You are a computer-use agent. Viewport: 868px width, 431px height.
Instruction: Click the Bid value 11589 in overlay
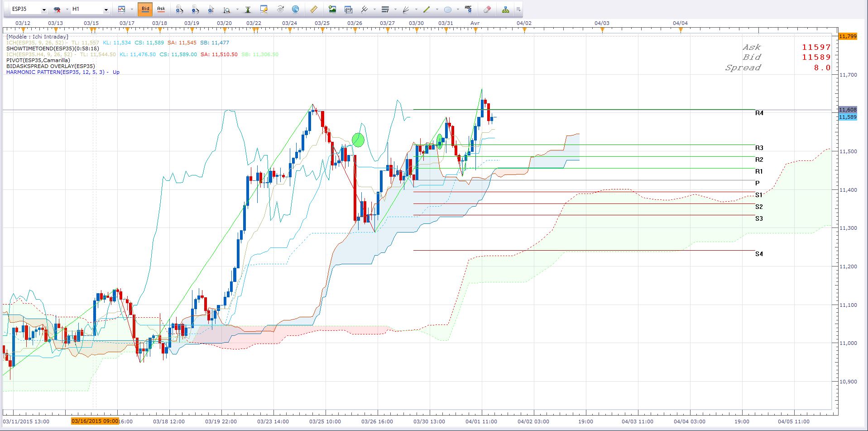click(816, 57)
